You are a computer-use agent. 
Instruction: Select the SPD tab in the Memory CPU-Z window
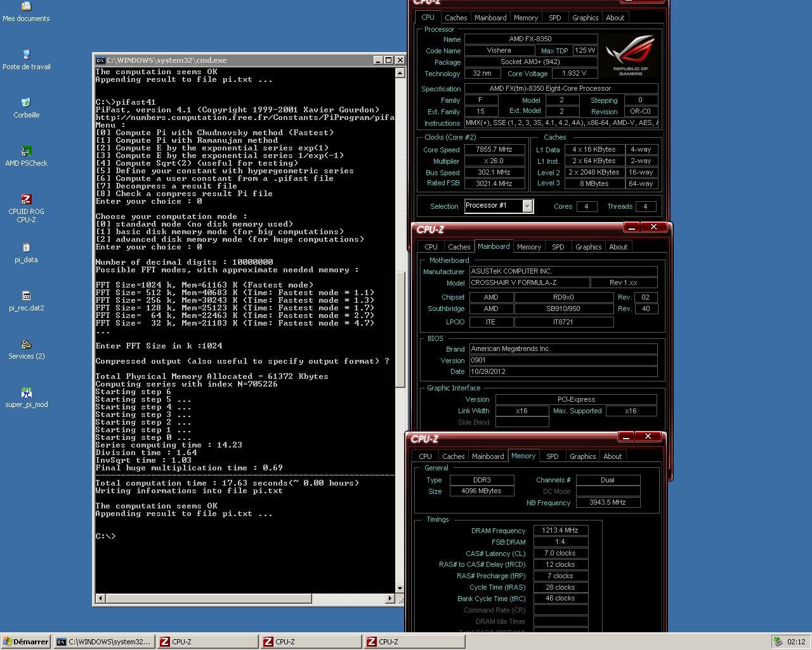(553, 456)
